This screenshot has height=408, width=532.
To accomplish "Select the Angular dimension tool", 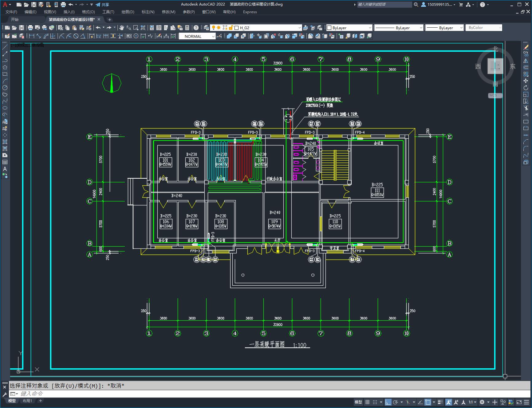I will pyautogui.click(x=83, y=36).
